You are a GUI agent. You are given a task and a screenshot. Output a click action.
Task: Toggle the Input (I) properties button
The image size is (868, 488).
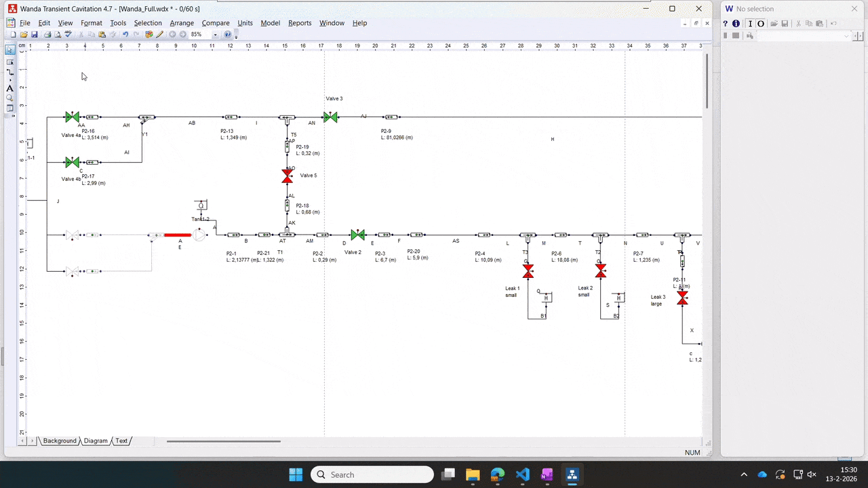pyautogui.click(x=750, y=24)
